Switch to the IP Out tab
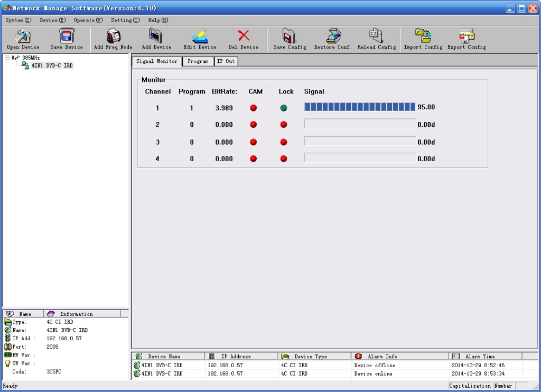 [226, 61]
